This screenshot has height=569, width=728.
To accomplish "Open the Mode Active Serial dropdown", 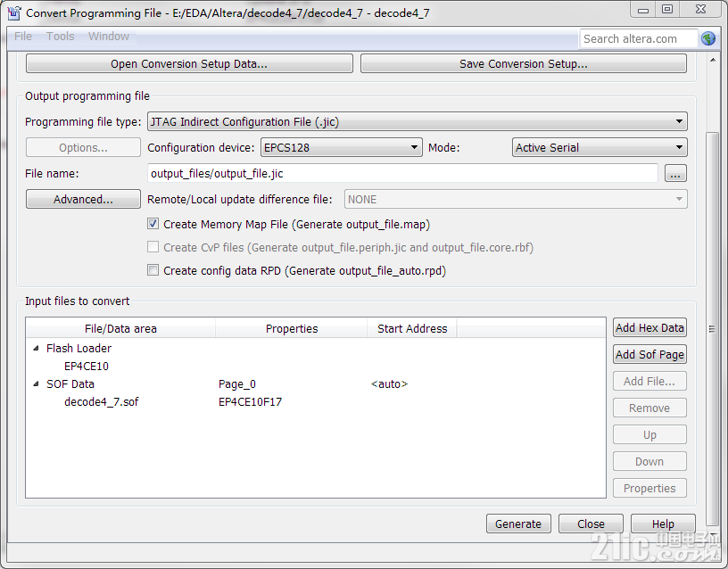I will [x=600, y=147].
